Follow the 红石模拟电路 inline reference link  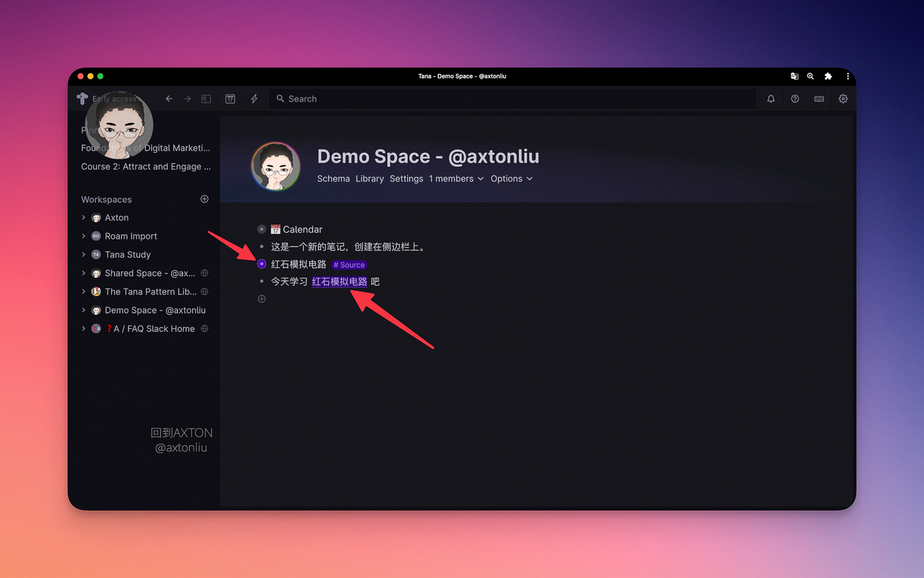[340, 282]
